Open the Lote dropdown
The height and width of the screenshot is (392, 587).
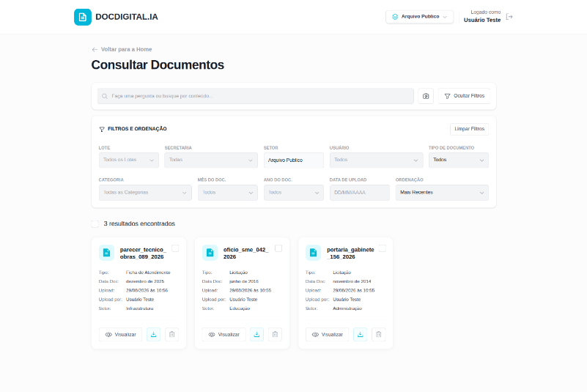pos(129,160)
